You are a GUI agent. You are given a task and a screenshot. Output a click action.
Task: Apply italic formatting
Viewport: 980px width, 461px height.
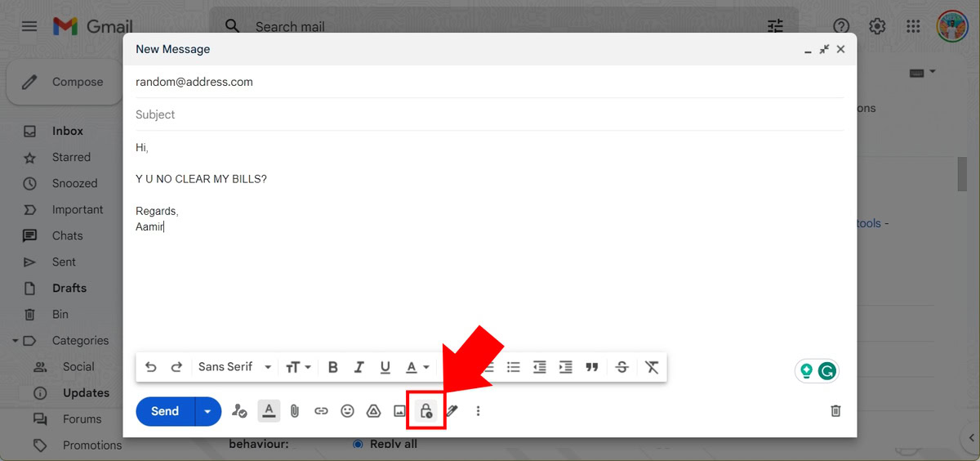(359, 367)
